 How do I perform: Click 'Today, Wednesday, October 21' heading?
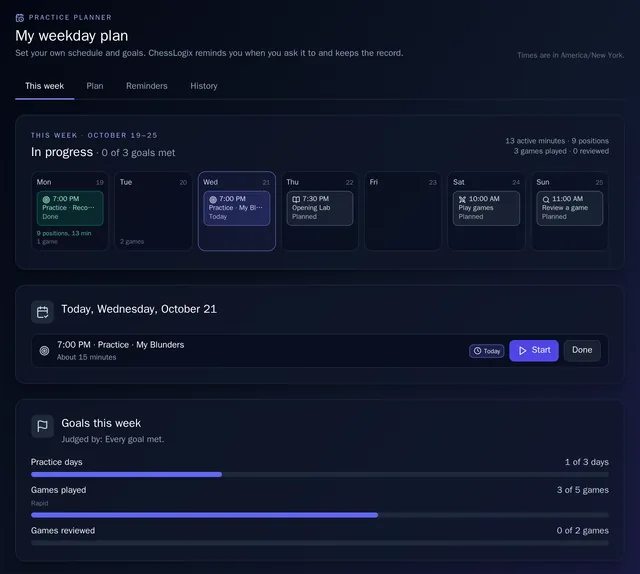tap(139, 309)
